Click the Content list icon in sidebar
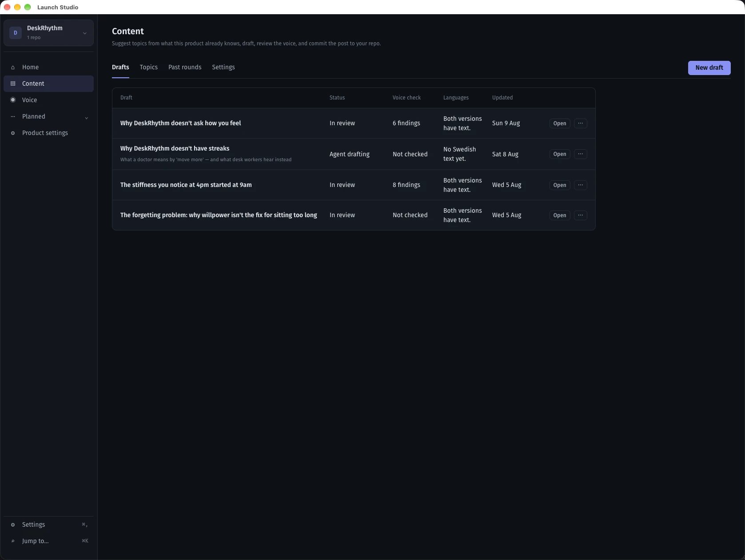 point(13,83)
